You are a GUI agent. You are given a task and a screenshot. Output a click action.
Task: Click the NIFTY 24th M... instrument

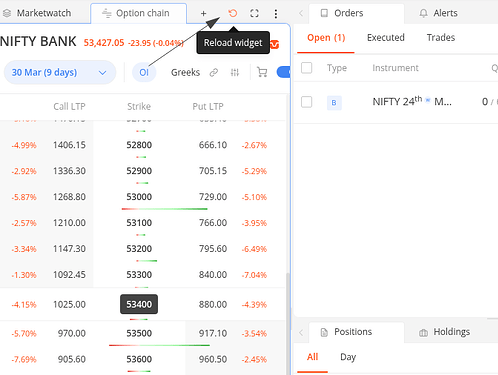pos(412,101)
